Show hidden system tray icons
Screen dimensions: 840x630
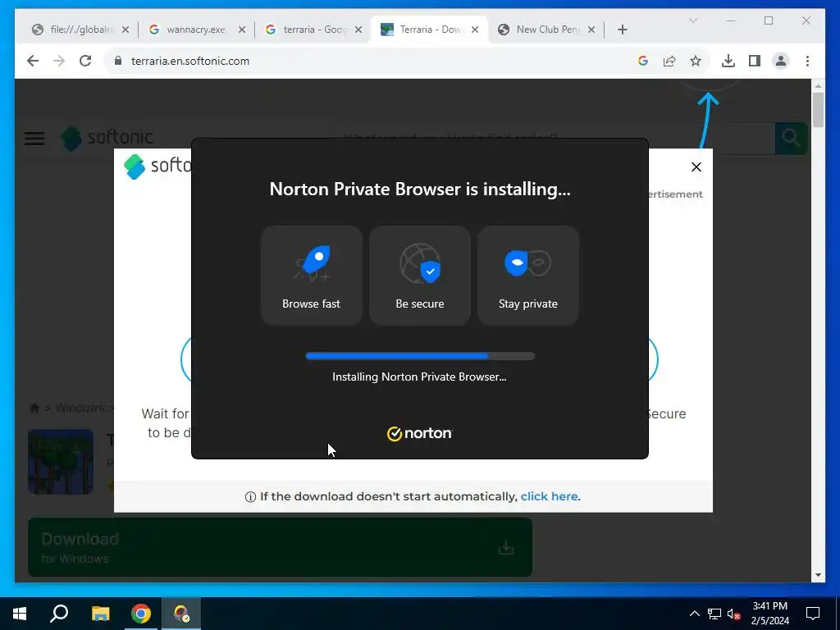click(694, 614)
